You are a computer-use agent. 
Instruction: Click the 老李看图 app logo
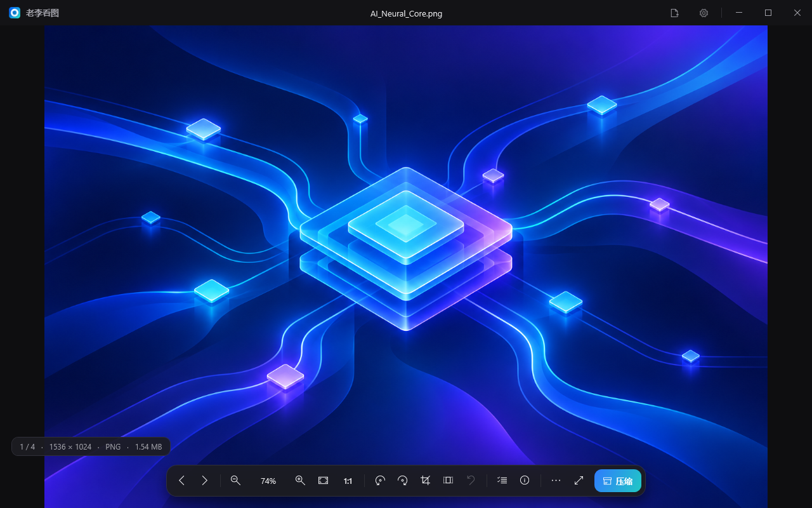pyautogui.click(x=15, y=13)
